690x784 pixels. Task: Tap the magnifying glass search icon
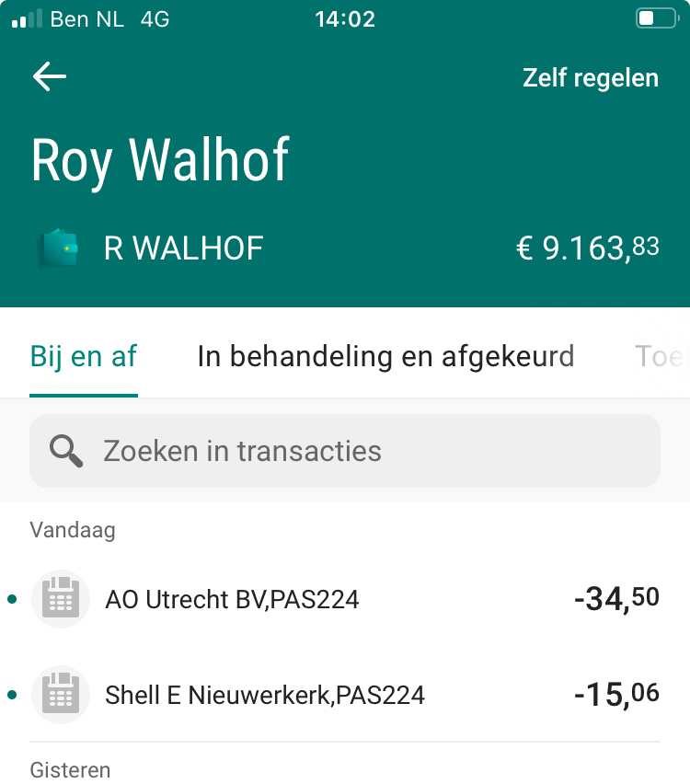pos(66,451)
